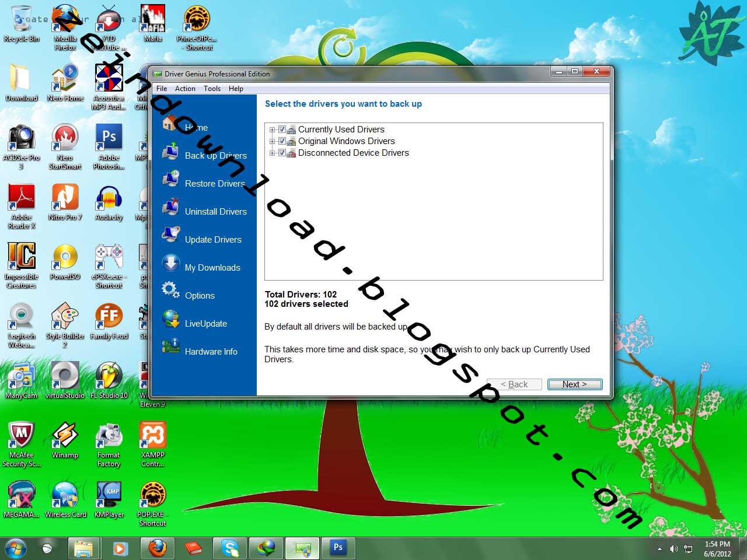This screenshot has height=560, width=747.
Task: Expand the Disconnected Device Drivers node
Action: click(x=272, y=153)
